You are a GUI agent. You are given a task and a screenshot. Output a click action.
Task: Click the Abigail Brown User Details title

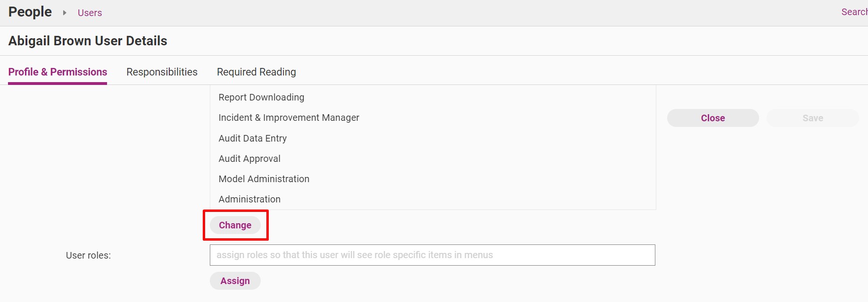tap(88, 41)
